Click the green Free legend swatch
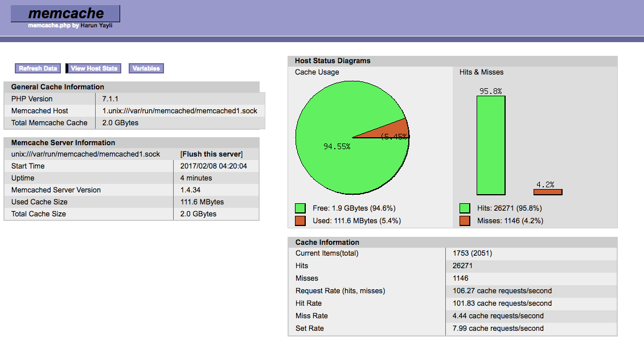644x361 pixels. 300,208
